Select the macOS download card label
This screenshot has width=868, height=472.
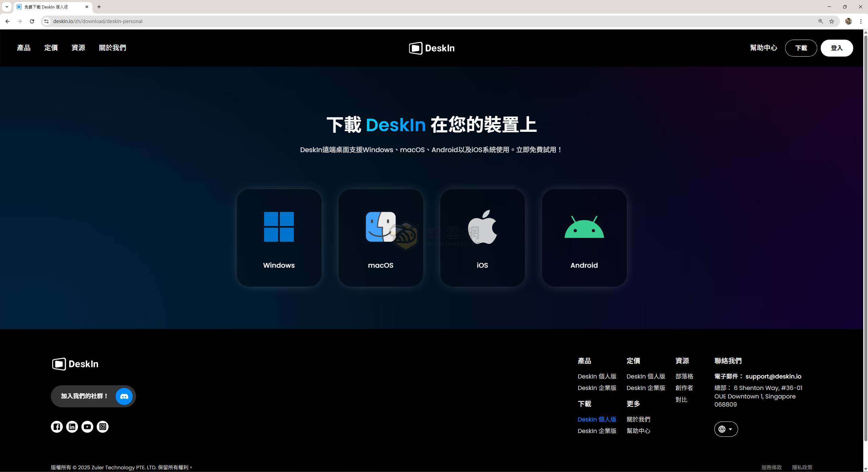click(x=381, y=265)
